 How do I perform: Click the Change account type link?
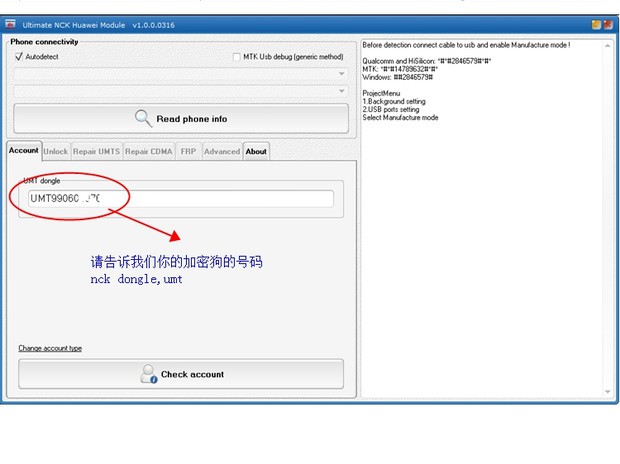coord(50,348)
